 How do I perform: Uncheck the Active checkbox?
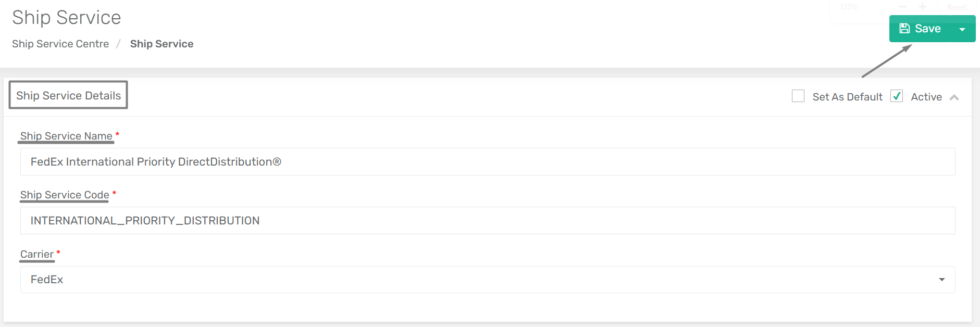[x=896, y=96]
